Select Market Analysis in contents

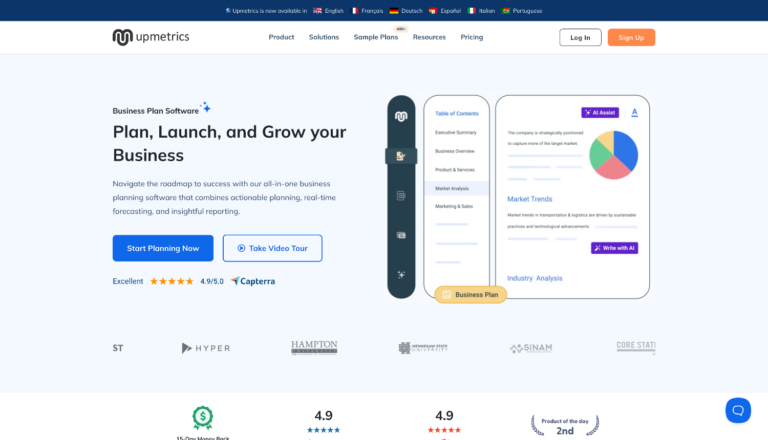click(x=456, y=188)
